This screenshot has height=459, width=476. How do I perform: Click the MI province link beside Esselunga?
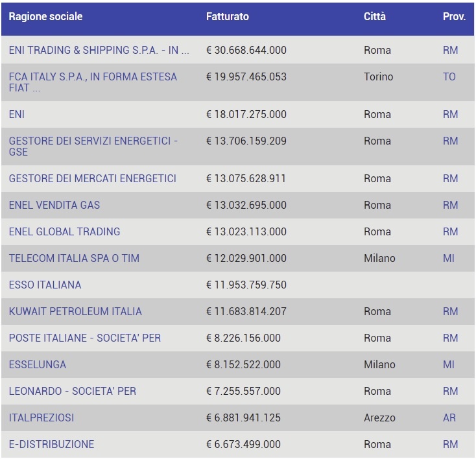point(448,364)
